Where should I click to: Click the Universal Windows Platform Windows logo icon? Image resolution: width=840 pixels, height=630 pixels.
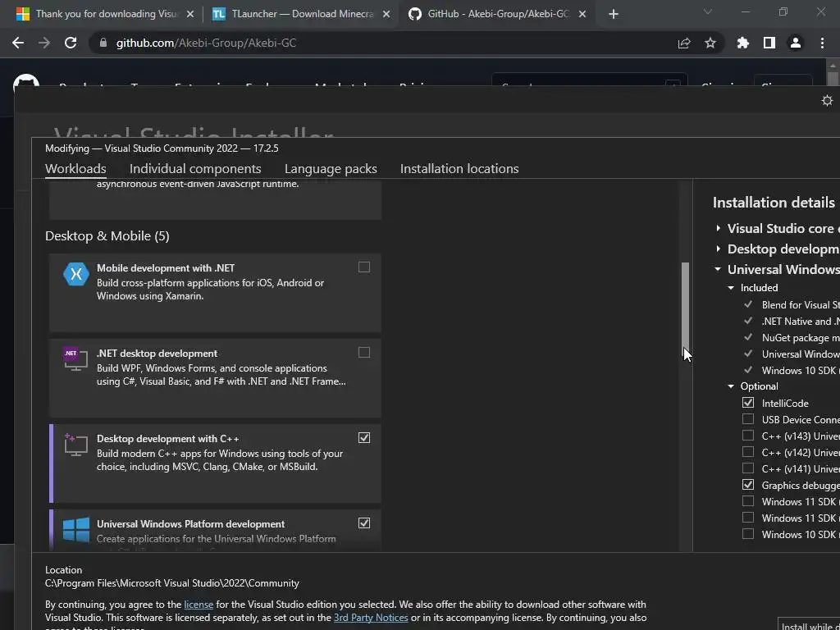click(76, 530)
